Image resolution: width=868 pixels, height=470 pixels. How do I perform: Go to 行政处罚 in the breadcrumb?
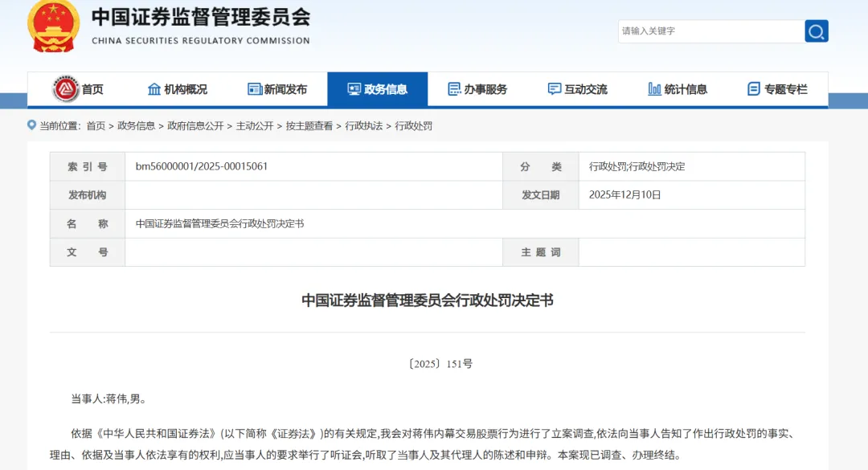[x=414, y=125]
